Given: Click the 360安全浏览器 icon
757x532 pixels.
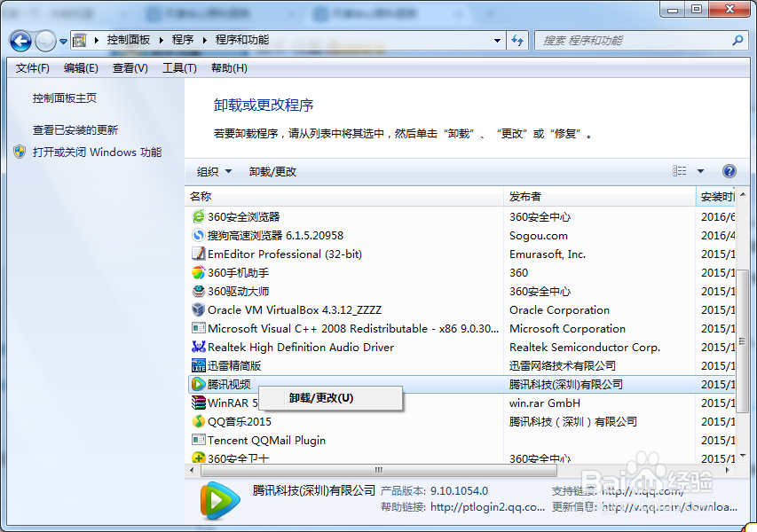Looking at the screenshot, I should click(x=199, y=216).
